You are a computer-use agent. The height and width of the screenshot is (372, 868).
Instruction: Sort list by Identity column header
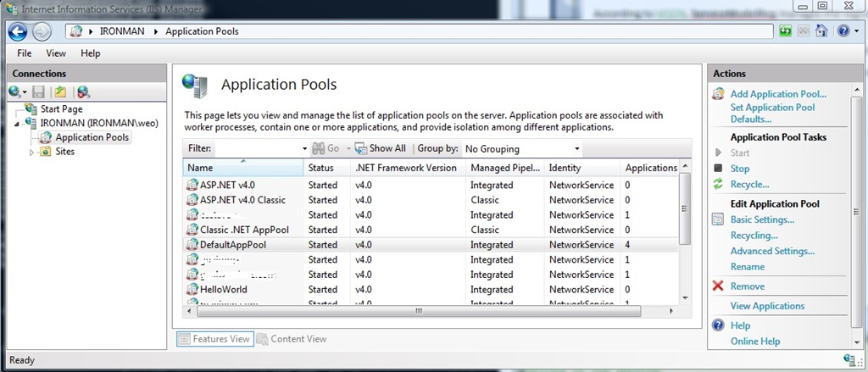pos(582,168)
